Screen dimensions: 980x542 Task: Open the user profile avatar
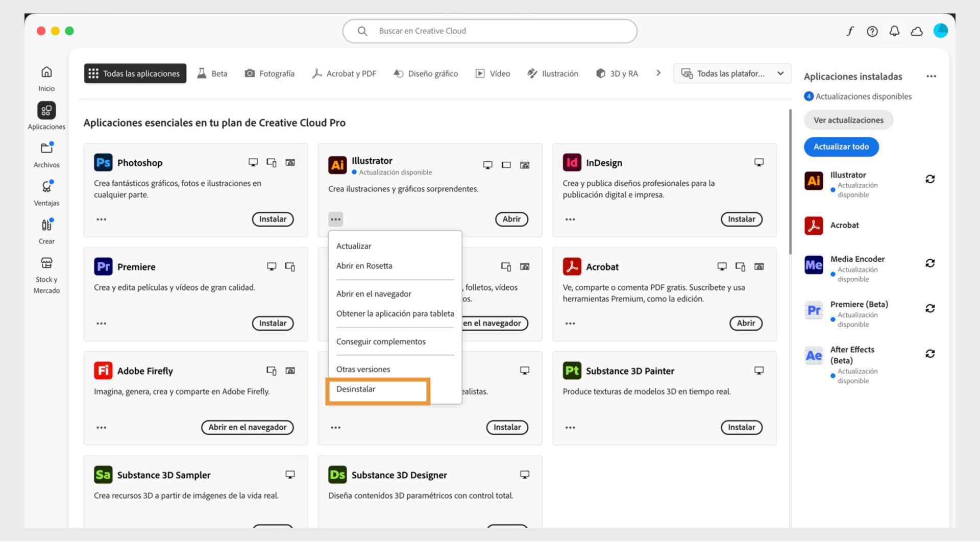coord(940,31)
